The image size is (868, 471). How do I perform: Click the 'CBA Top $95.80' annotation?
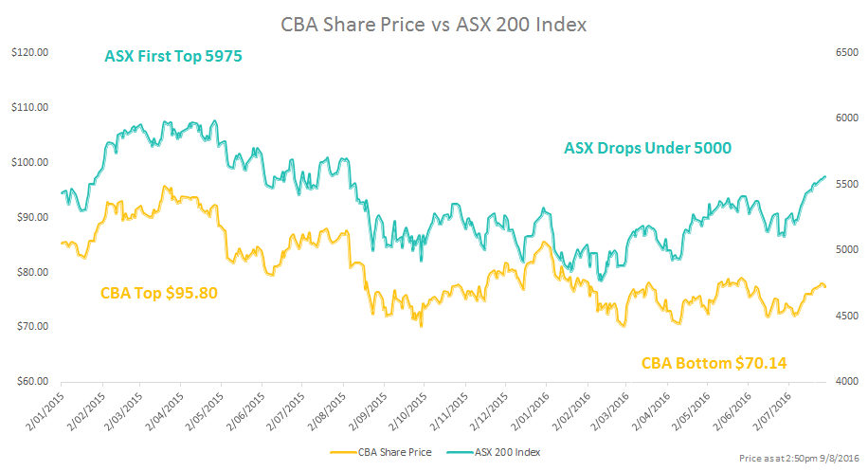[159, 293]
